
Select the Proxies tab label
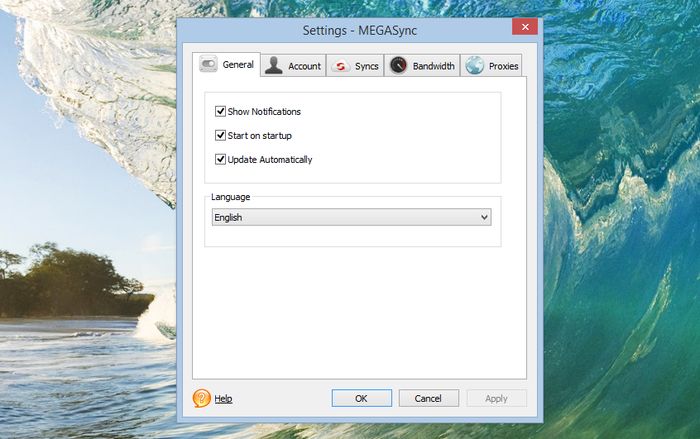503,67
